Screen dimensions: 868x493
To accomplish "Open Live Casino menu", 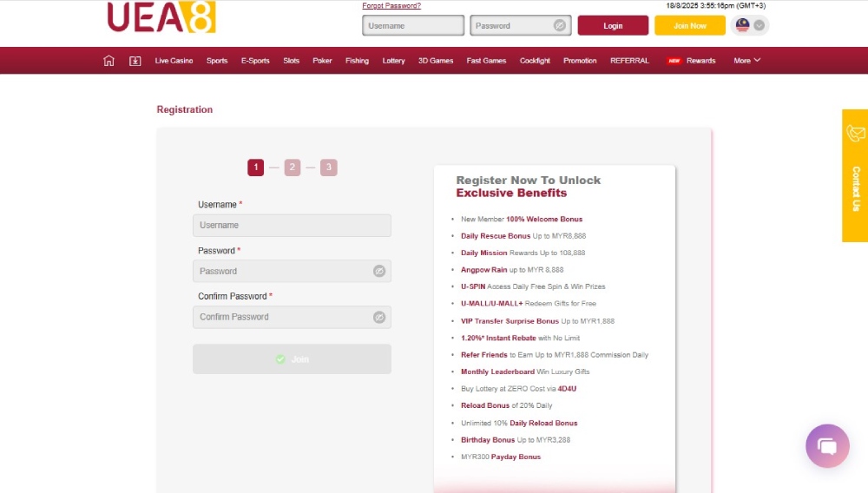I will coord(174,61).
